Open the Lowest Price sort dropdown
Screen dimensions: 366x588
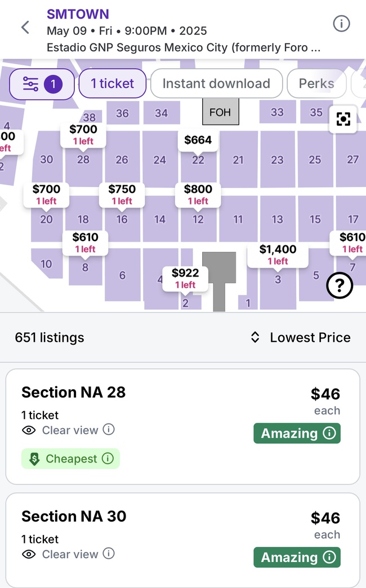tap(301, 337)
